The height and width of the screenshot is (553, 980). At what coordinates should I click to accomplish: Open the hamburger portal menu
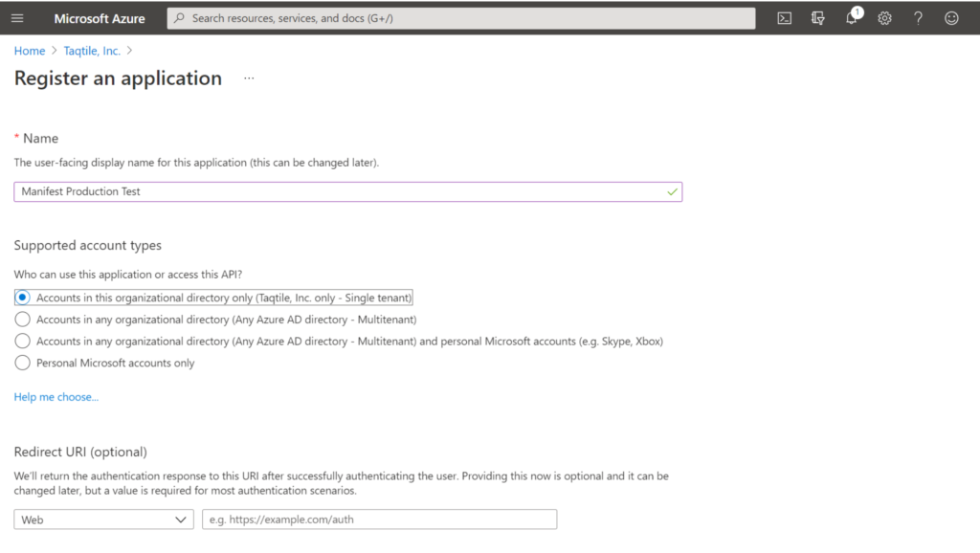coord(17,18)
